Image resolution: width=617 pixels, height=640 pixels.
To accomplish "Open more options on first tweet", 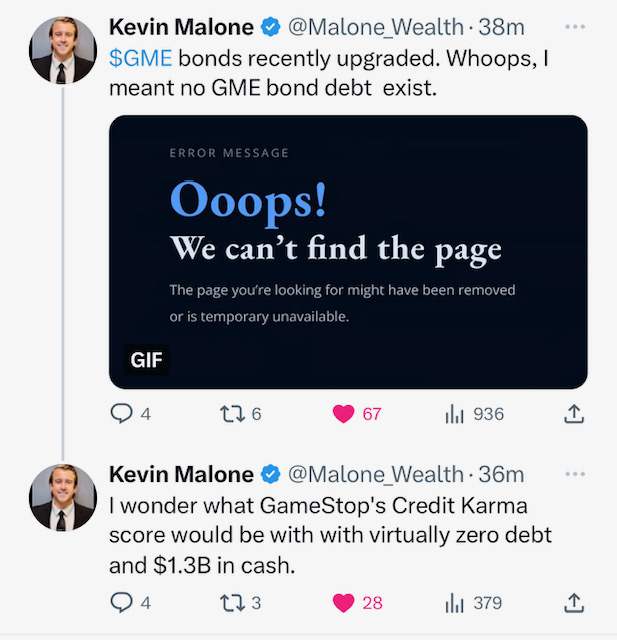I will click(x=574, y=26).
